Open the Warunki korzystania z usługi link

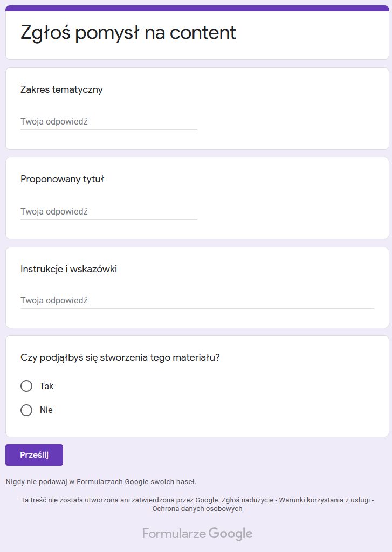pyautogui.click(x=324, y=500)
